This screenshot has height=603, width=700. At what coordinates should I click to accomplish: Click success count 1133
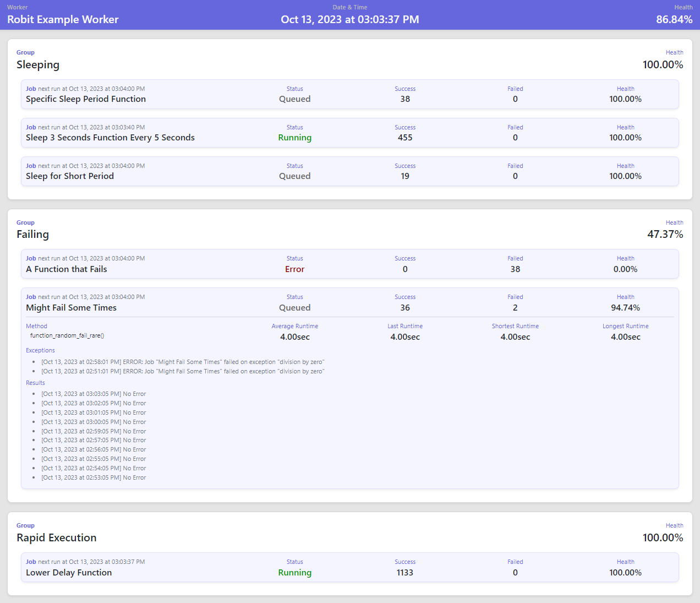click(x=405, y=573)
